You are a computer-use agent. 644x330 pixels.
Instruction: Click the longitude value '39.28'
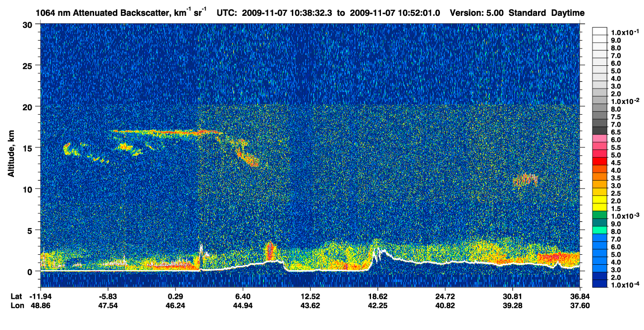click(x=512, y=305)
